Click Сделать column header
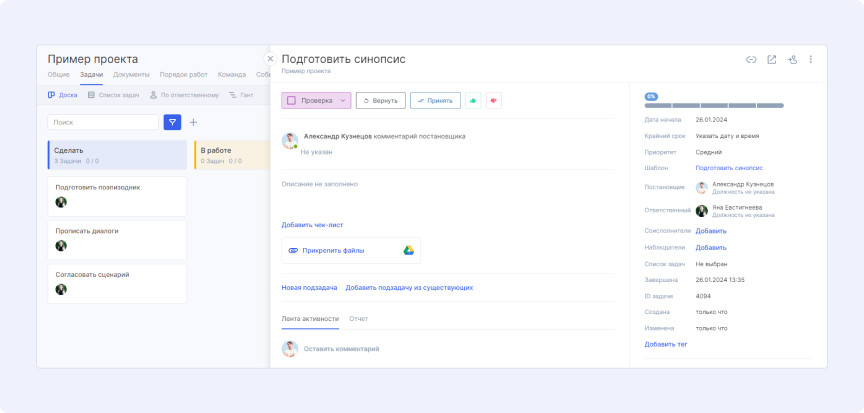 pos(117,155)
